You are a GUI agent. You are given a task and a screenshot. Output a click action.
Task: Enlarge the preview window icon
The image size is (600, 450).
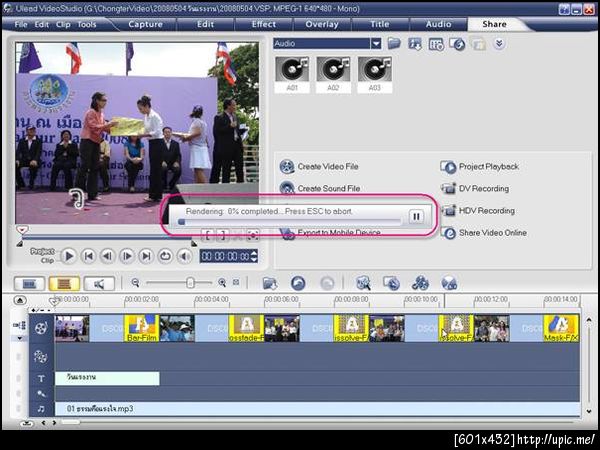pos(253,235)
